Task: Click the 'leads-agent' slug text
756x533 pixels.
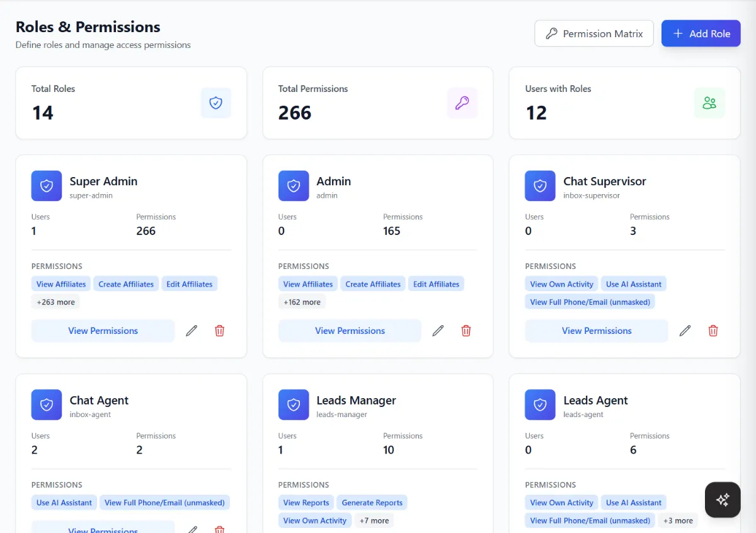Action: (583, 414)
